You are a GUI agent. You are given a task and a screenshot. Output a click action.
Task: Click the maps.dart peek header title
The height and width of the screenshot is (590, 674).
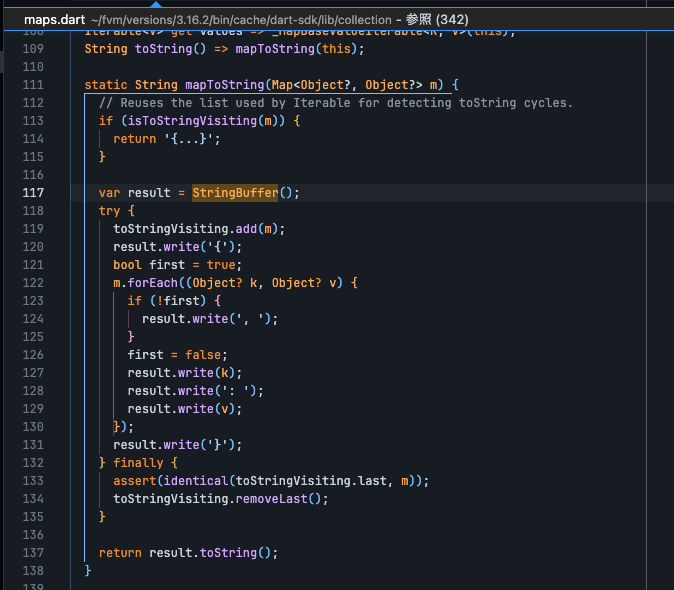coord(55,20)
